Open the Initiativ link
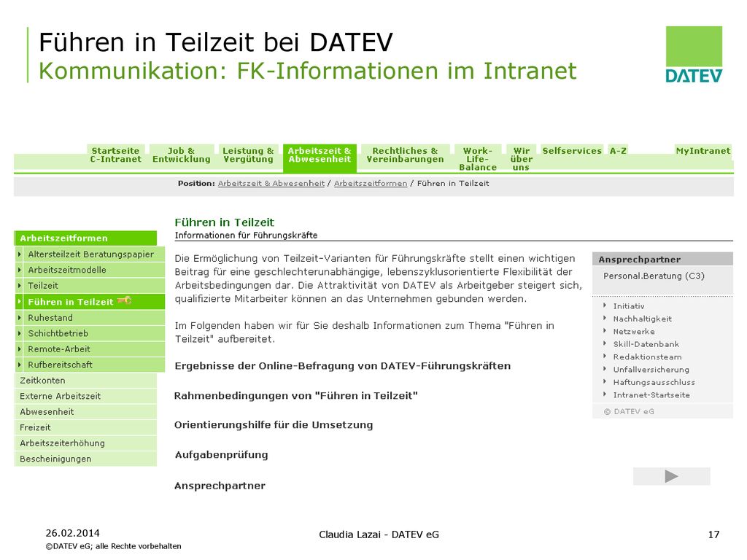This screenshot has height=560, width=747. (628, 306)
